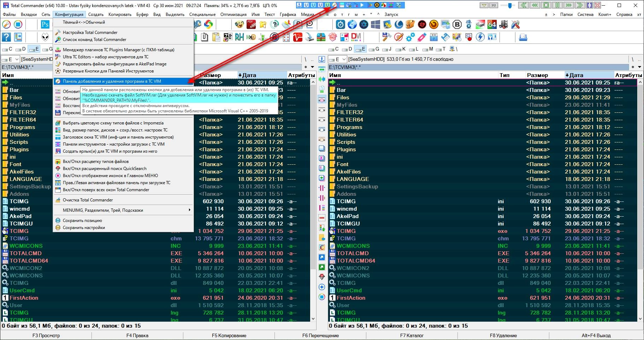The width and height of the screenshot is (644, 340).
Task: Open the blue stopwatch timer icon
Action: click(x=340, y=24)
